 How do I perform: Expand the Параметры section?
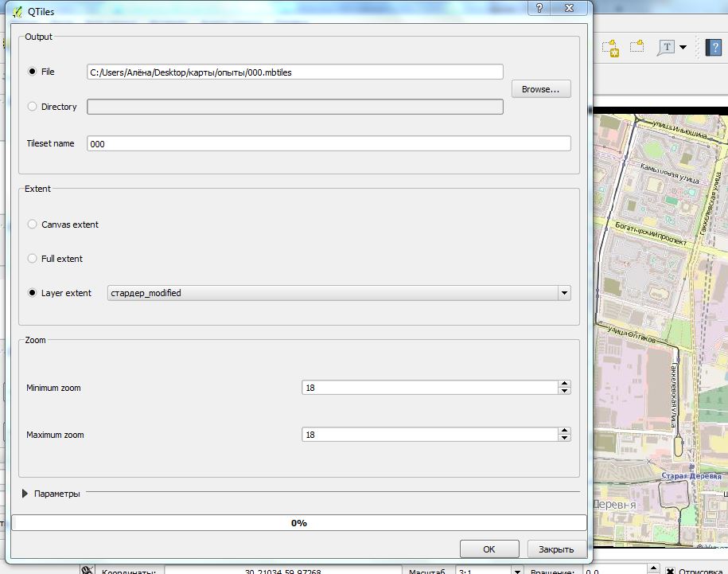25,494
